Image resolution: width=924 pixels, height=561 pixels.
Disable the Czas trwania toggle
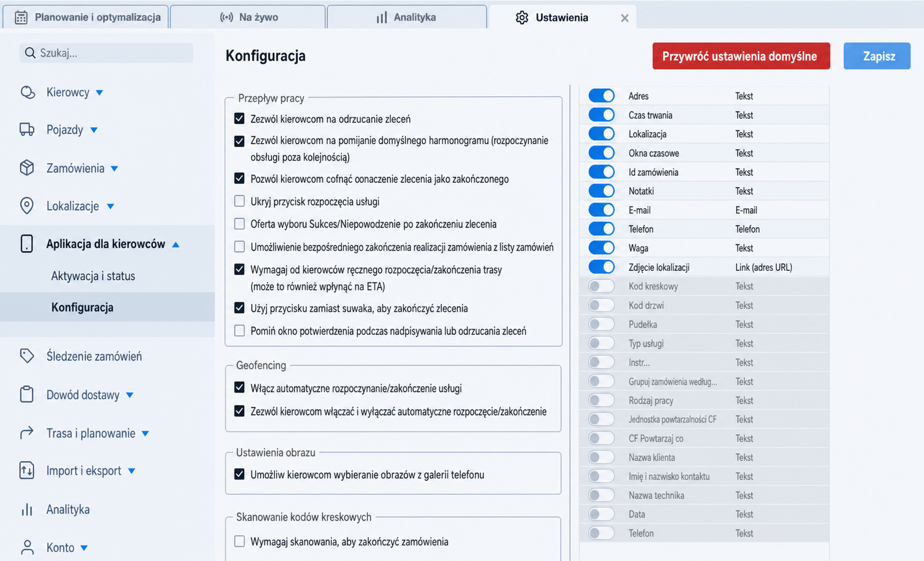[x=601, y=115]
